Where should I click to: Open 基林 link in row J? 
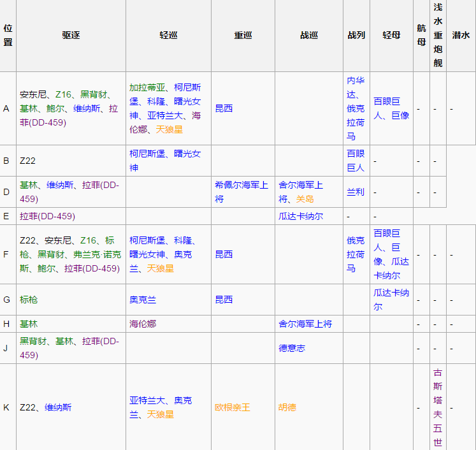click(x=64, y=341)
